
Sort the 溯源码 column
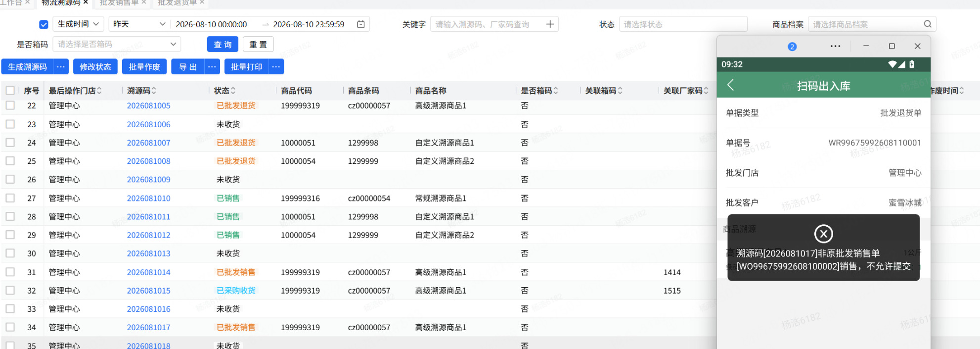154,91
